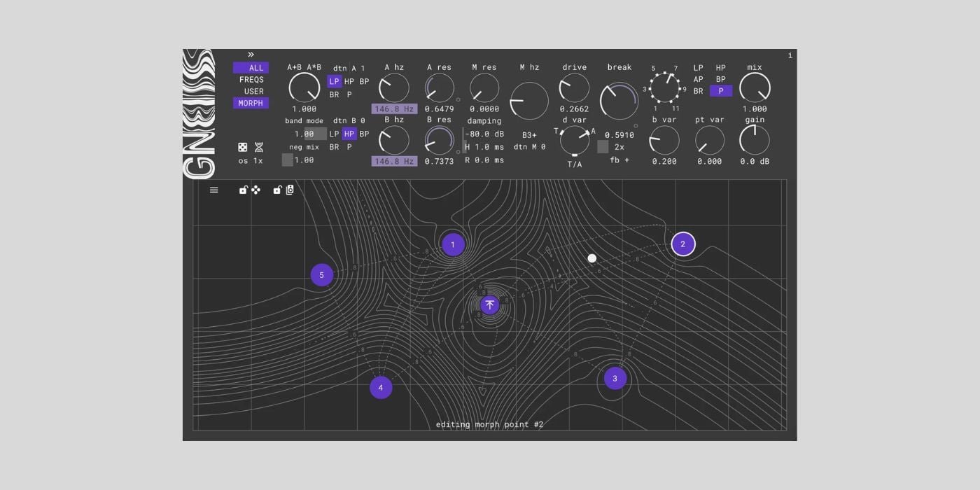Click the DNA mutate icon
The width and height of the screenshot is (980, 490).
click(259, 147)
